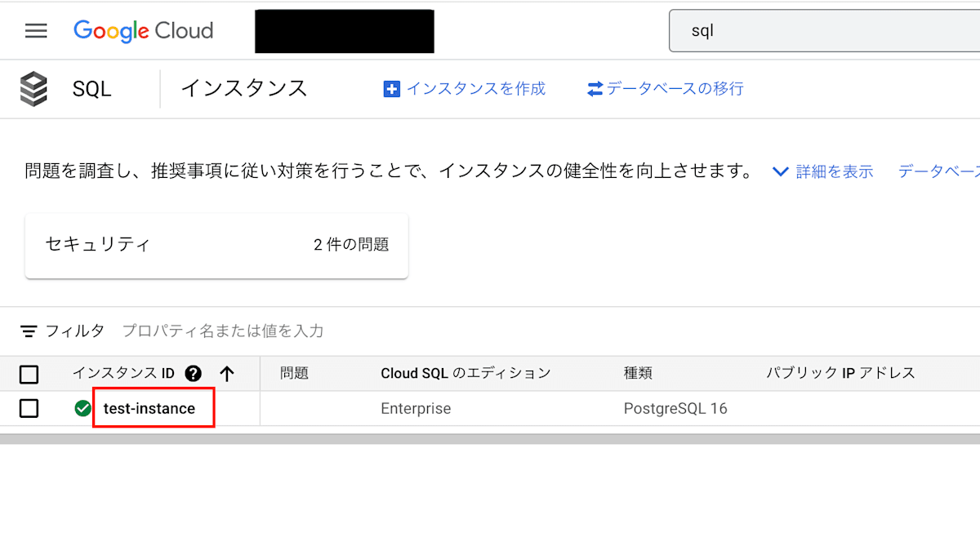Image resolution: width=980 pixels, height=546 pixels.
Task: Click the 問題 column header
Action: click(294, 374)
